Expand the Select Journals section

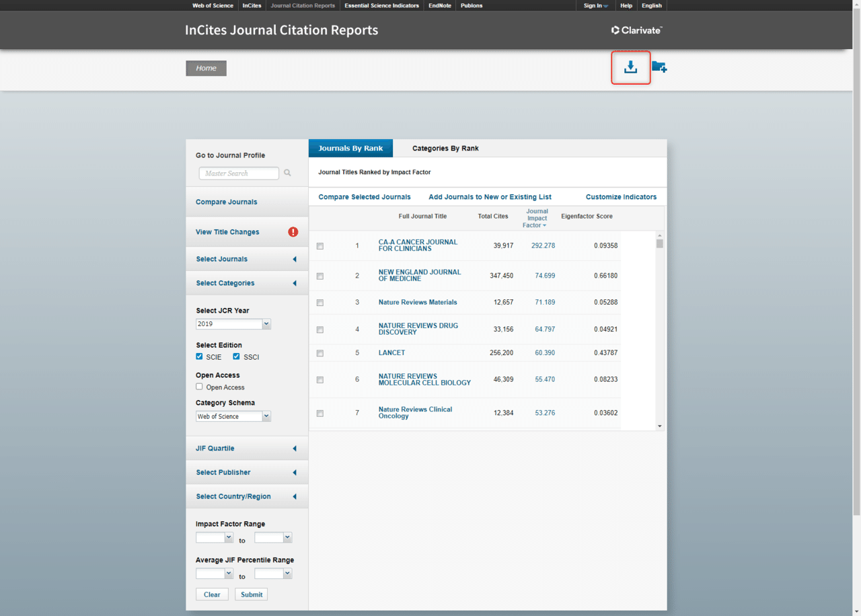coord(247,259)
